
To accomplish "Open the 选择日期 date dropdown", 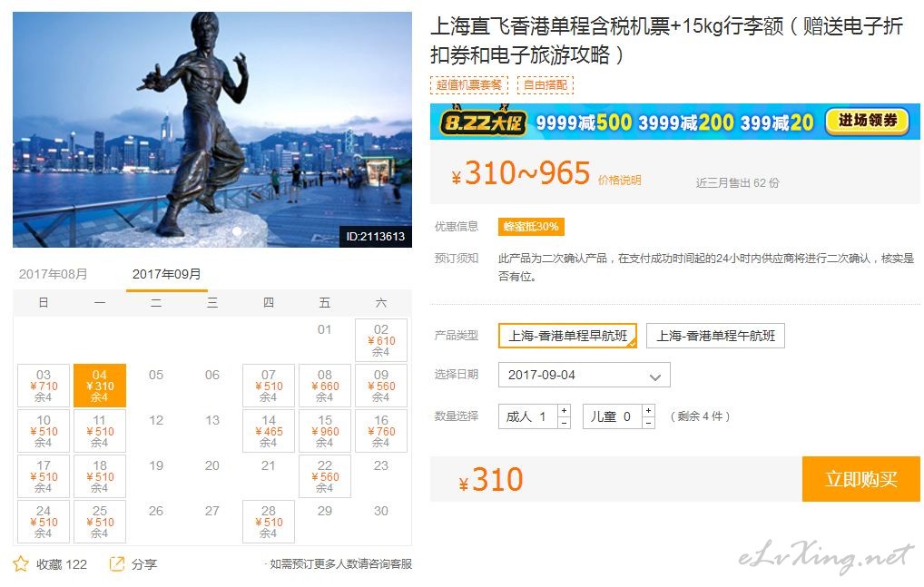I will (584, 375).
